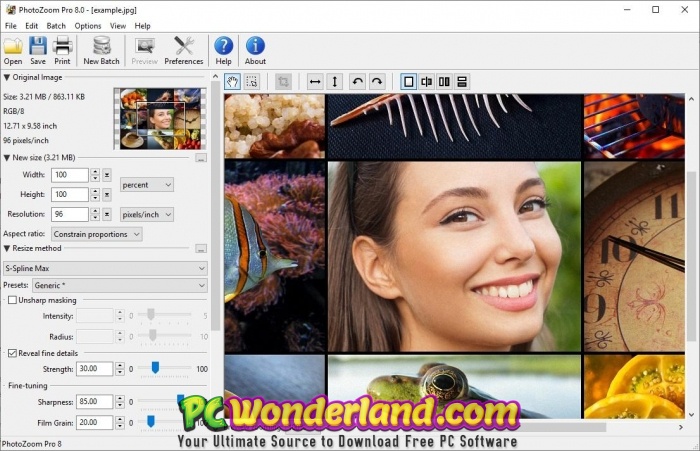
Task: Rotate the image counterclockwise
Action: tap(358, 82)
